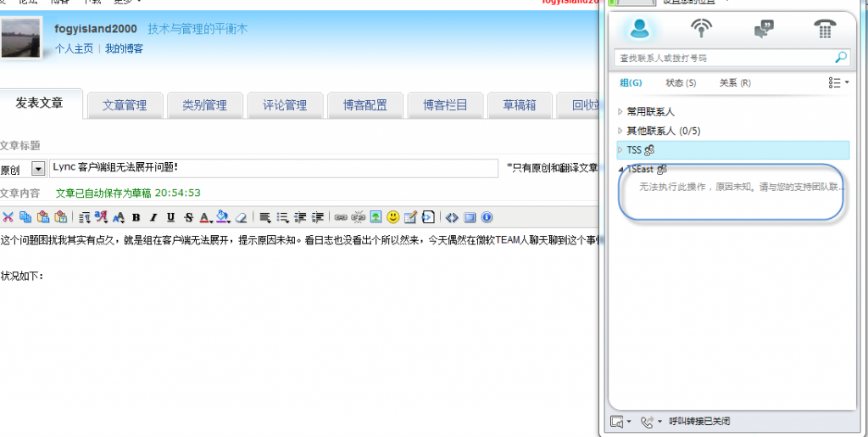Insert an emoticon with the smiley icon

(393, 217)
